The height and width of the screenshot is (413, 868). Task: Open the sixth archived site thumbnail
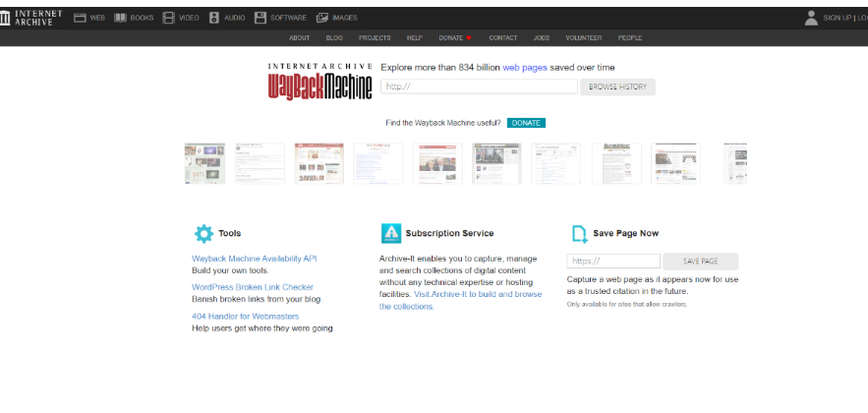pyautogui.click(x=496, y=163)
